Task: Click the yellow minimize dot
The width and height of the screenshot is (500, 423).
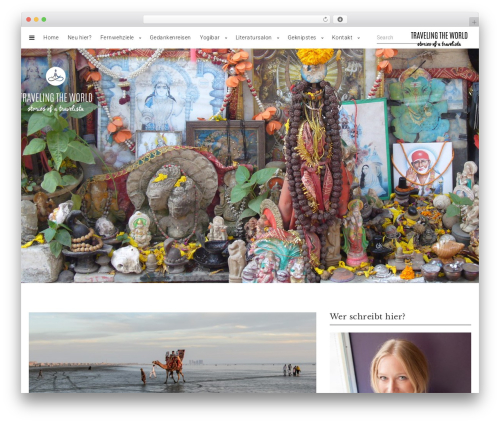Action: click(36, 20)
